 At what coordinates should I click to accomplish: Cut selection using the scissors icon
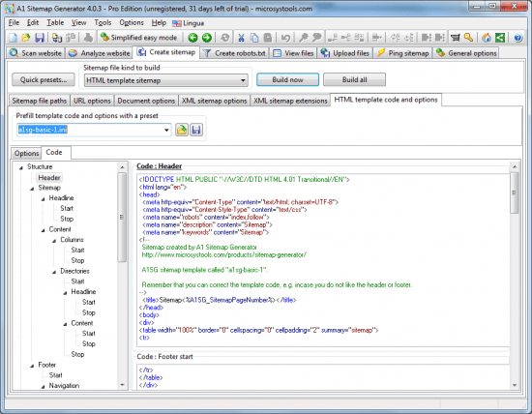(241, 38)
